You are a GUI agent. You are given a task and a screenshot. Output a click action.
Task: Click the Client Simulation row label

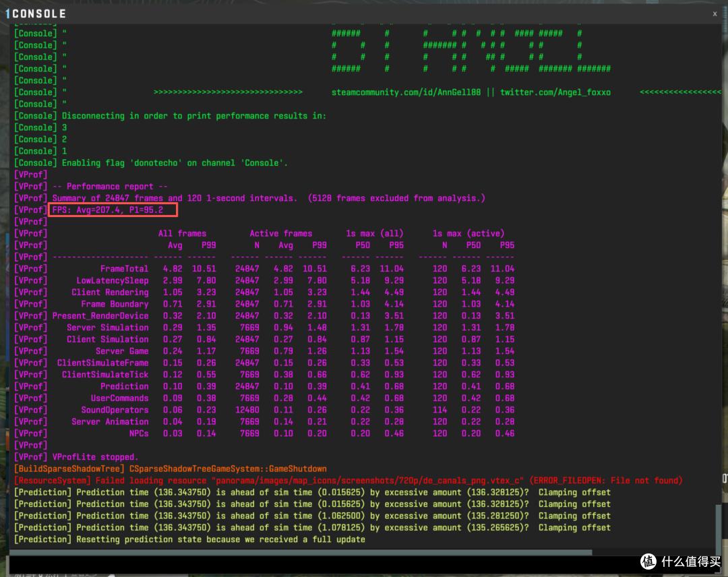tap(108, 339)
